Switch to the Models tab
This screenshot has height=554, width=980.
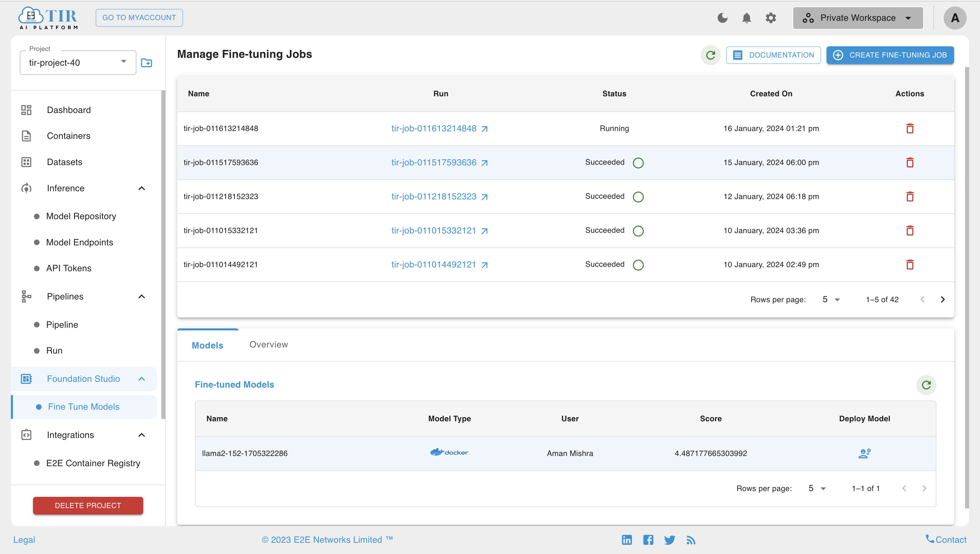point(208,345)
